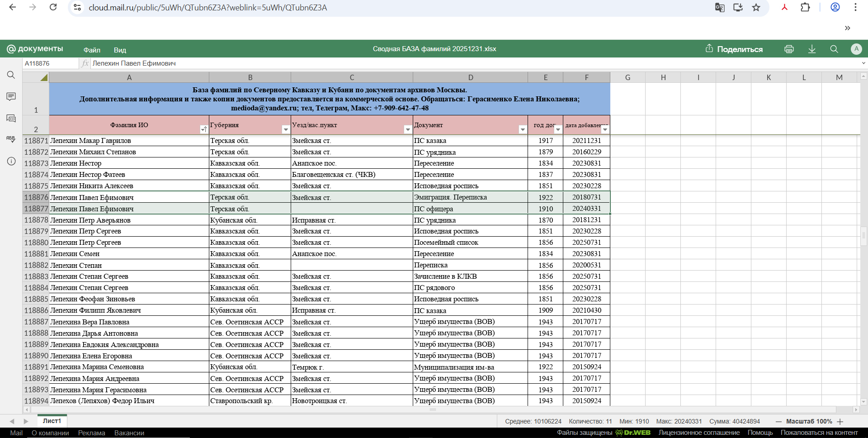Screen dimensions: 868x438
Task: Open filter dropdown for Фамилия ИО column
Action: pos(203,129)
